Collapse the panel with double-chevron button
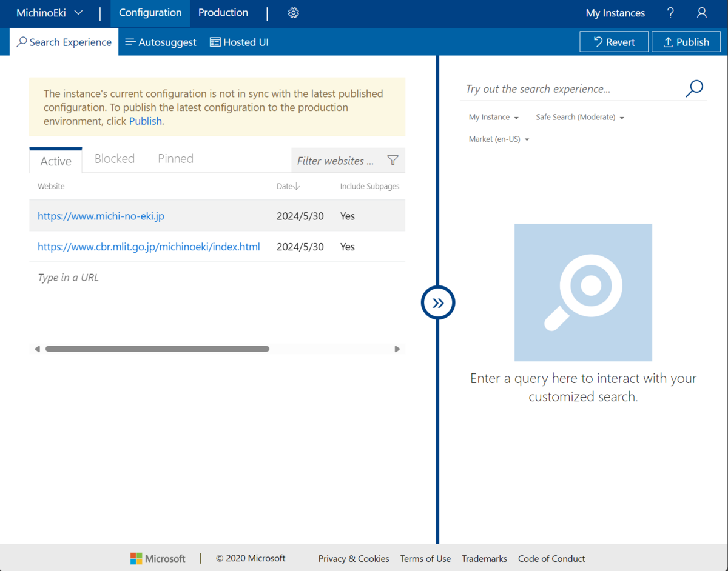 click(x=438, y=302)
